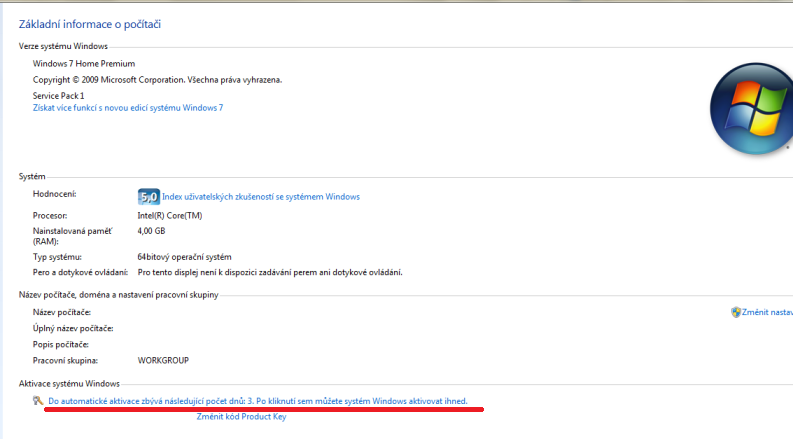Click the 4,00 GB installed memory value

(152, 231)
